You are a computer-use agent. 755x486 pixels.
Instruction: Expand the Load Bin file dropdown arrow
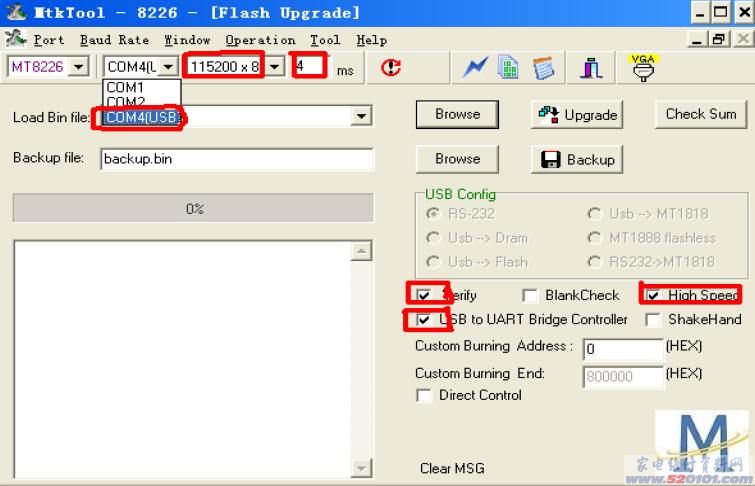point(361,116)
